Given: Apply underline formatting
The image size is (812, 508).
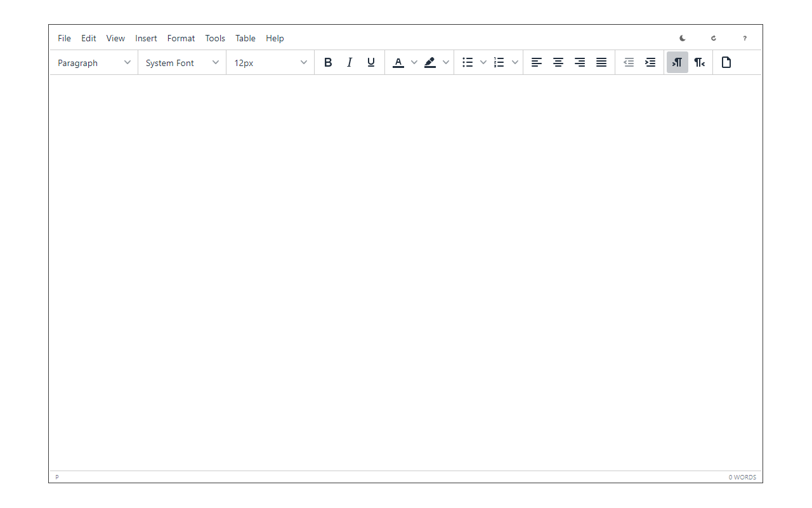Looking at the screenshot, I should [x=370, y=62].
